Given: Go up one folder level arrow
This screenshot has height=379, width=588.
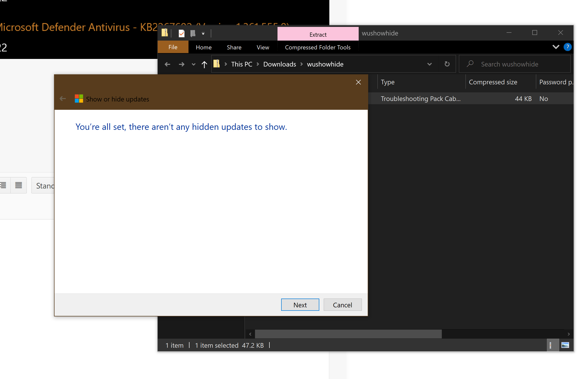Looking at the screenshot, I should coord(204,65).
